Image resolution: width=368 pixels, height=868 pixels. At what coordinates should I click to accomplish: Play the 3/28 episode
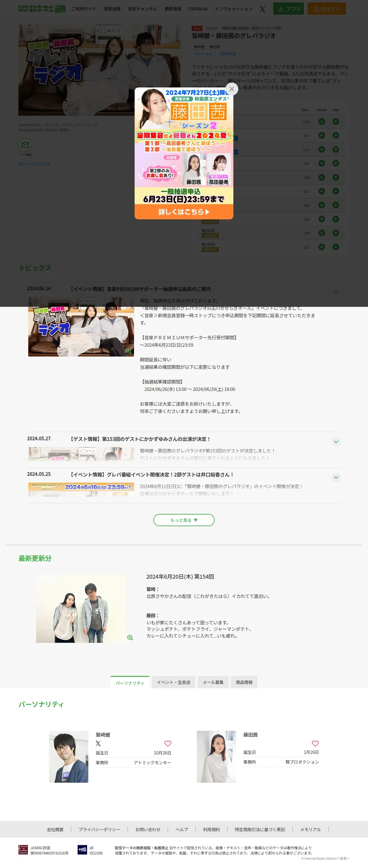coord(336,205)
